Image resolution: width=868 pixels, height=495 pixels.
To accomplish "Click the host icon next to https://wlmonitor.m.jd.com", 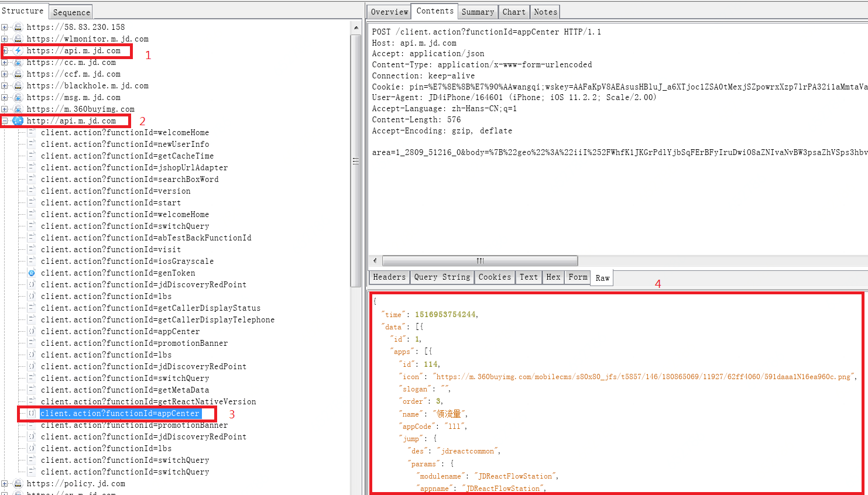I will tap(18, 39).
